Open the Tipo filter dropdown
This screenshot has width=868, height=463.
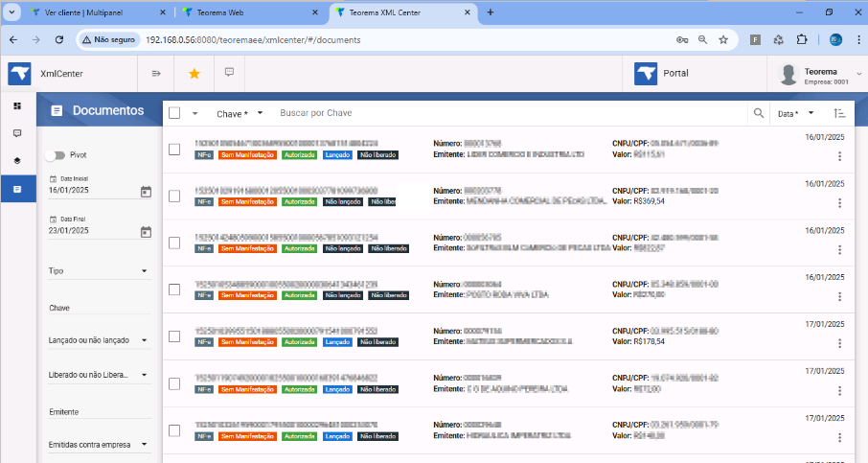99,271
